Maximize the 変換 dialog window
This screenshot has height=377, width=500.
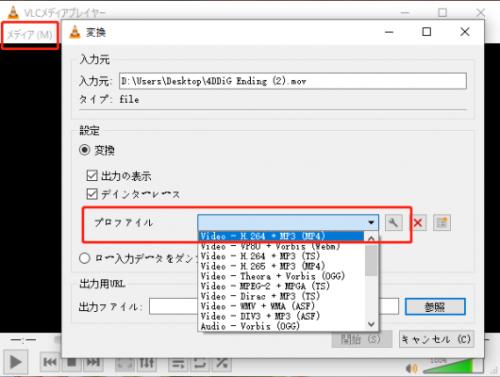427,32
